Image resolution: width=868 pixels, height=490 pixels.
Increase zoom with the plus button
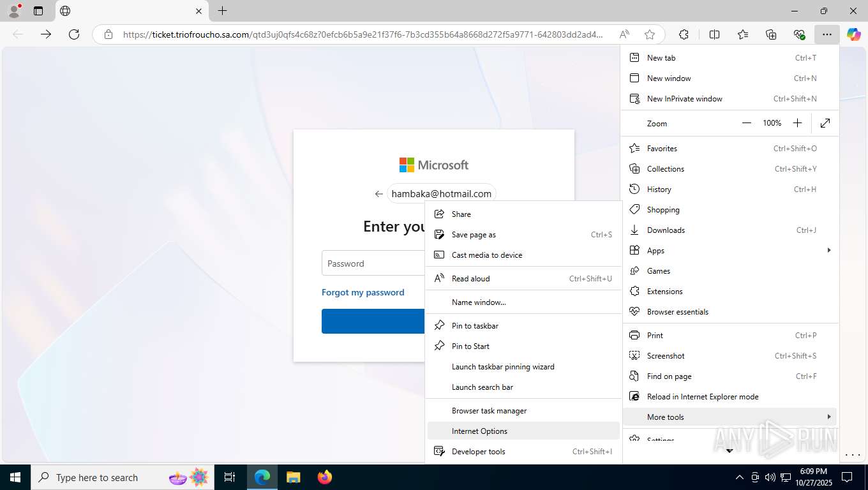(797, 123)
